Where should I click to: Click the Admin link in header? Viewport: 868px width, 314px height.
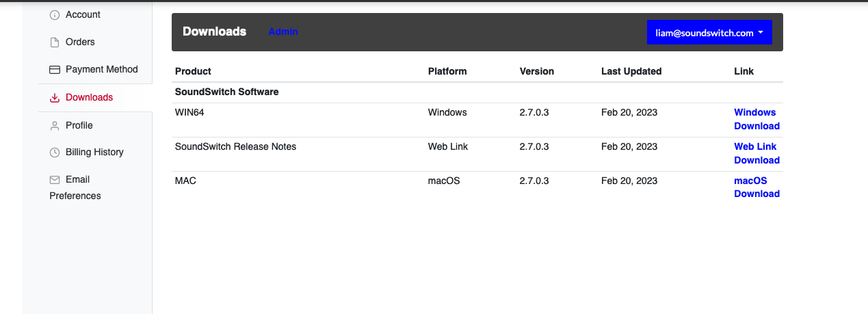[283, 32]
